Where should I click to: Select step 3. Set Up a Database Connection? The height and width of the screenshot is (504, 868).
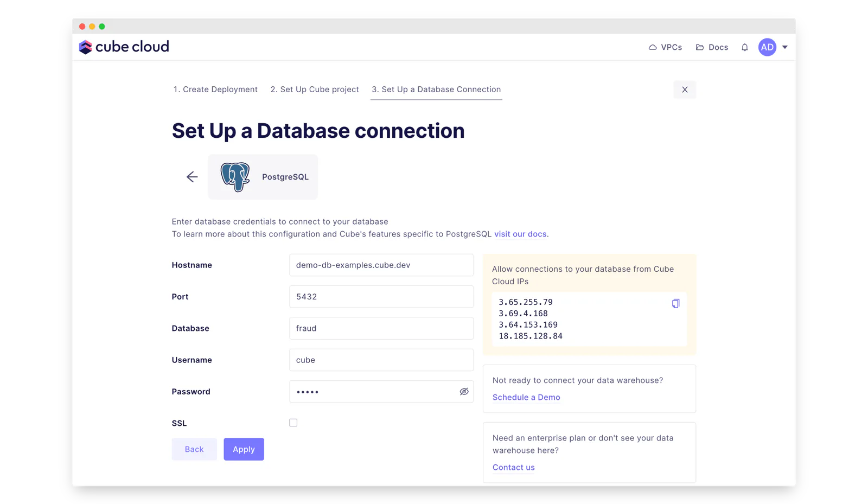[x=436, y=90]
